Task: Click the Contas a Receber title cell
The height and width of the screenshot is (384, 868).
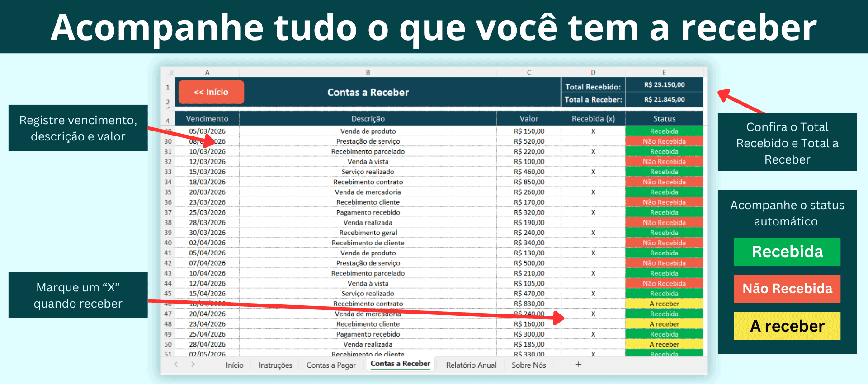Action: [368, 93]
